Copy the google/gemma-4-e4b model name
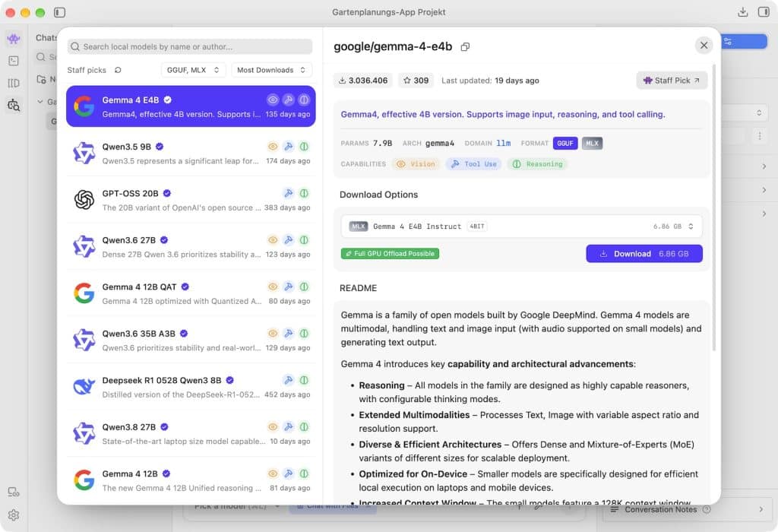778x532 pixels. 465,46
